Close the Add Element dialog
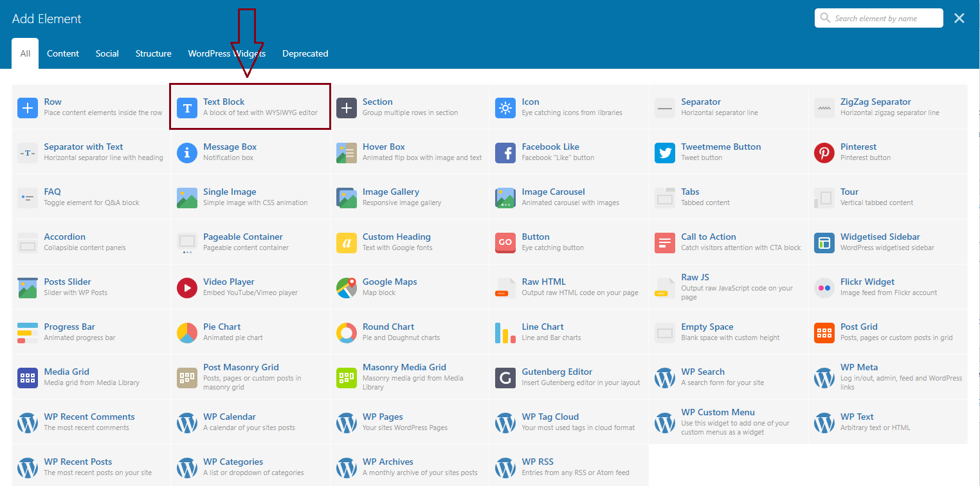Image resolution: width=980 pixels, height=486 pixels. 959,19
